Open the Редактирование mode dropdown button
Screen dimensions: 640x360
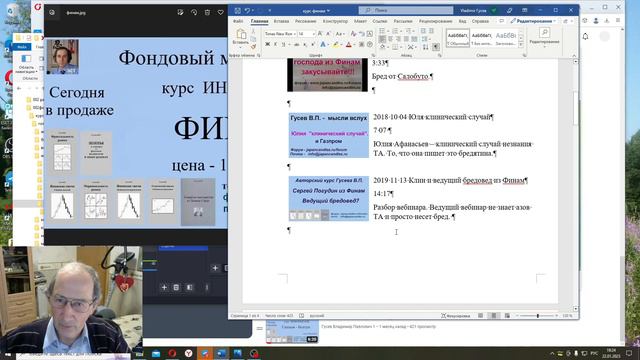pos(533,21)
